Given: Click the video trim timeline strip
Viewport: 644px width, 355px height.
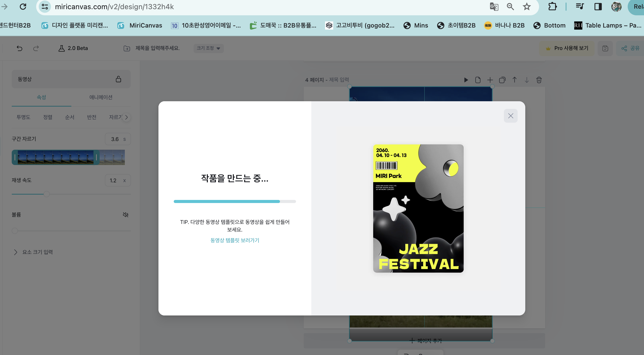Looking at the screenshot, I should pos(68,157).
